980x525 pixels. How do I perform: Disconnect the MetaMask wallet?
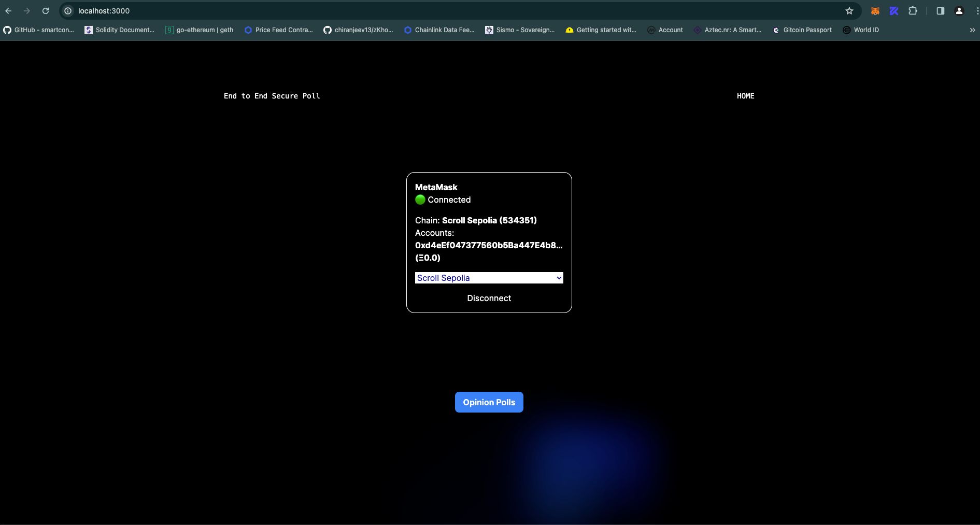pyautogui.click(x=489, y=298)
